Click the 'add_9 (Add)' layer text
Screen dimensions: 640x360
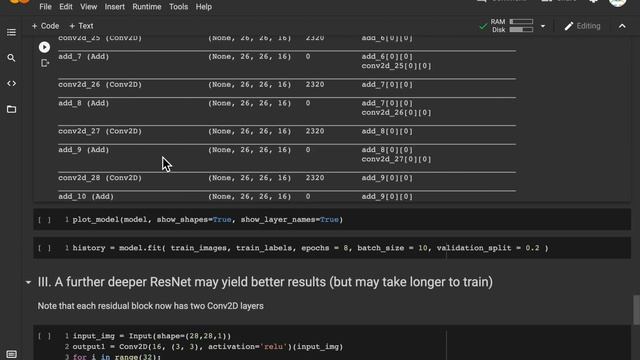pos(84,150)
